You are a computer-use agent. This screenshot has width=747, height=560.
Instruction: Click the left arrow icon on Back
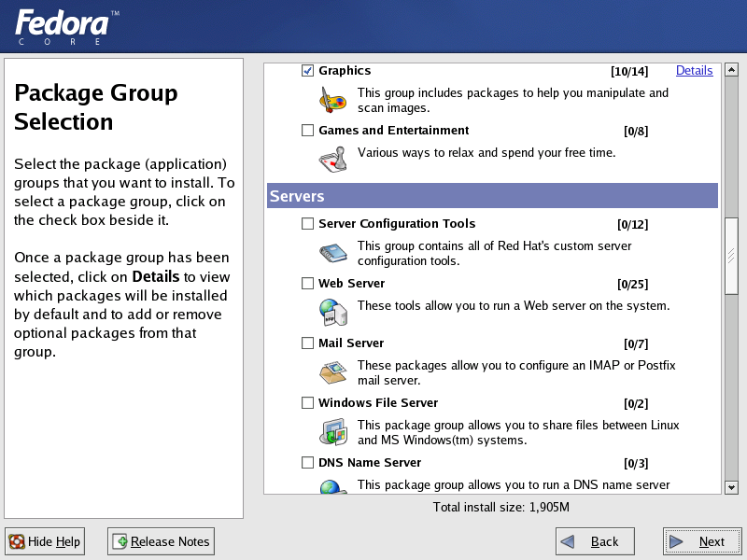[568, 541]
